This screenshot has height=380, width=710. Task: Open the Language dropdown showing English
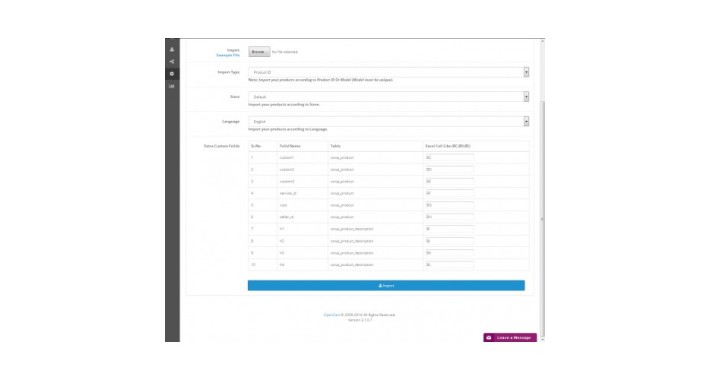coord(389,121)
